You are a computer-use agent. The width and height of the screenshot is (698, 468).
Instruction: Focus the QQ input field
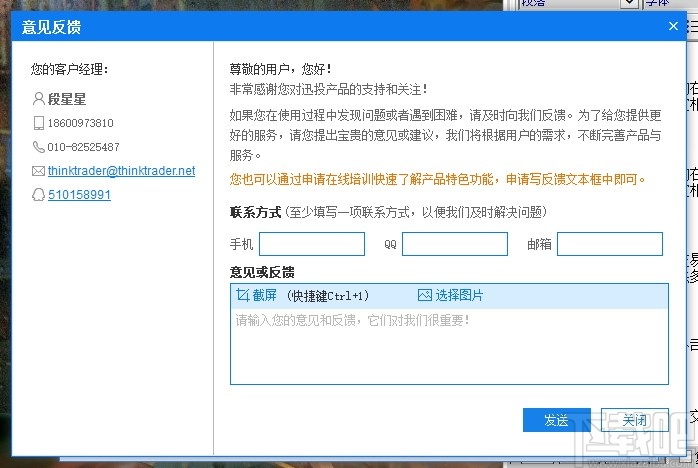pyautogui.click(x=455, y=244)
